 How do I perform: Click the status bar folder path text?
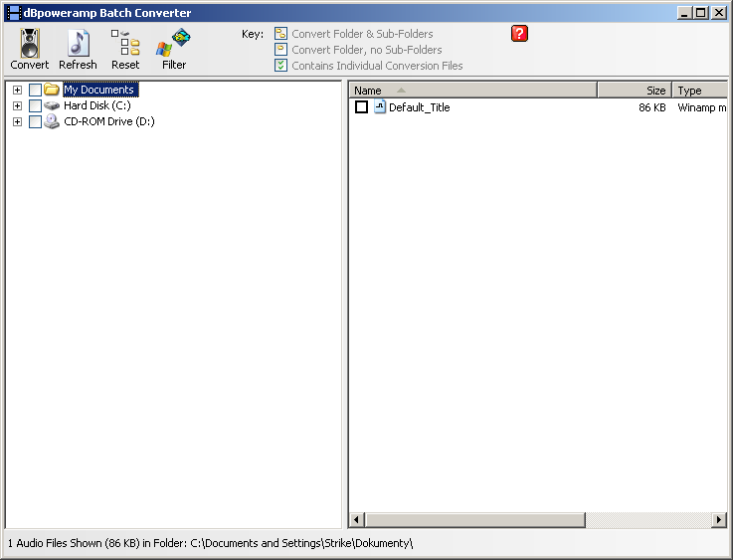(301, 543)
